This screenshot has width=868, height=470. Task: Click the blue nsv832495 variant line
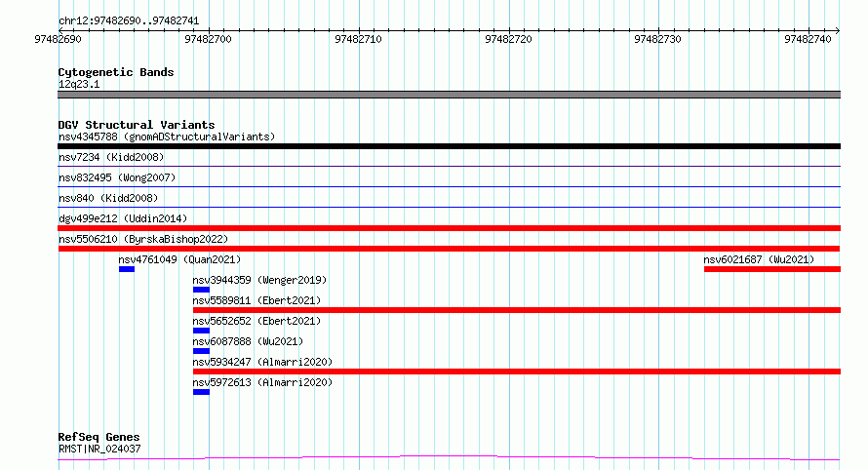point(449,186)
